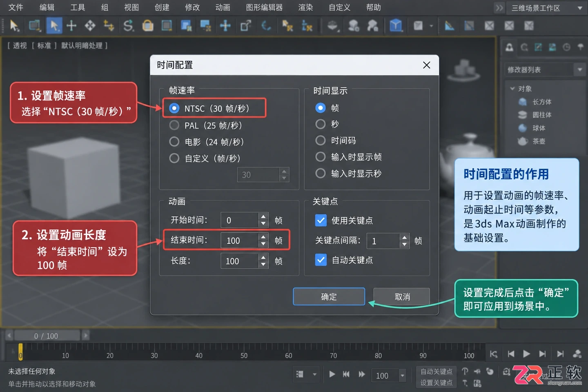Close the 时间配置 dialog

coord(427,65)
